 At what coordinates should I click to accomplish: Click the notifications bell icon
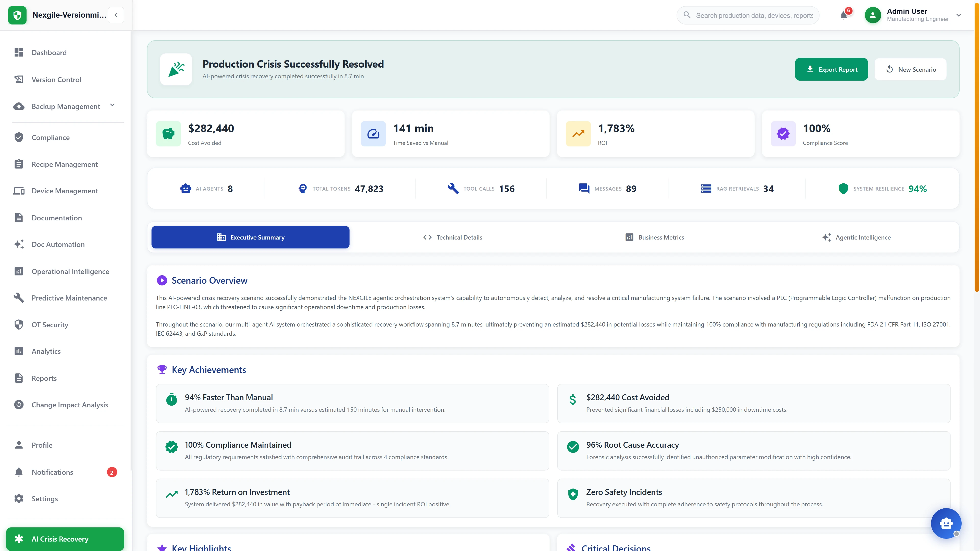tap(844, 15)
